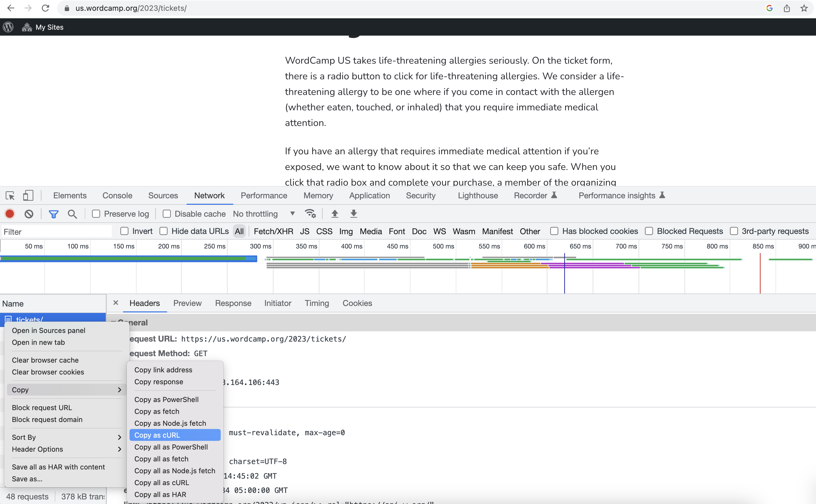816x504 pixels.
Task: Clear the network log
Action: click(29, 214)
